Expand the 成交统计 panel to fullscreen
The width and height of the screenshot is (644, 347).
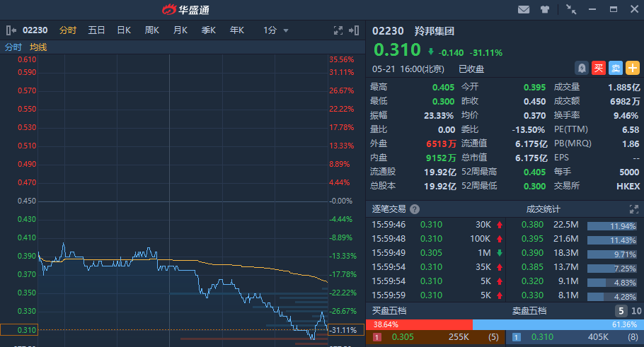(633, 209)
